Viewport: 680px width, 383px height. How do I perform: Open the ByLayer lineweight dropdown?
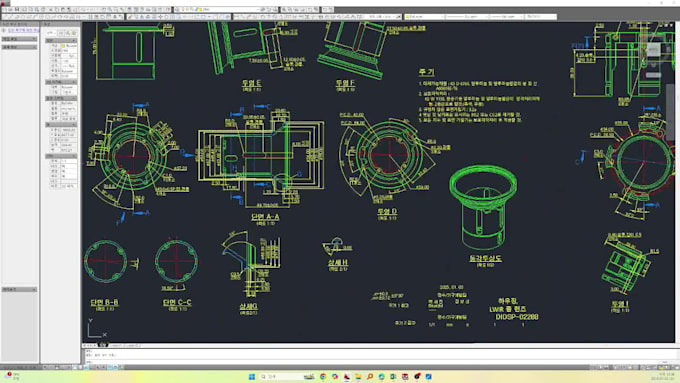[x=507, y=16]
